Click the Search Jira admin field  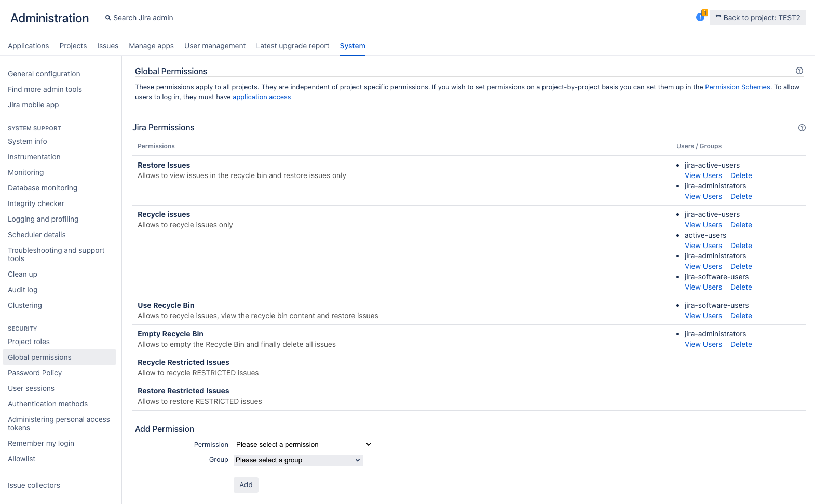(x=143, y=18)
